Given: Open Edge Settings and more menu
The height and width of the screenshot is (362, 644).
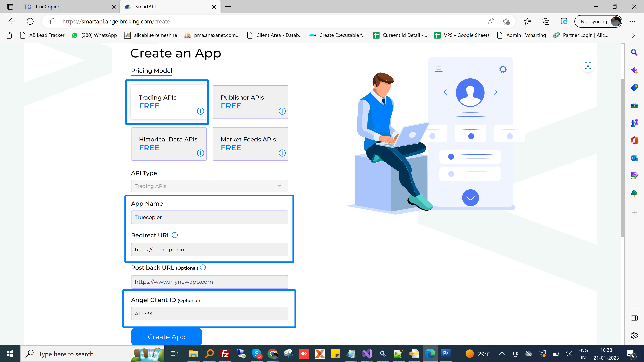Looking at the screenshot, I should pos(632,21).
